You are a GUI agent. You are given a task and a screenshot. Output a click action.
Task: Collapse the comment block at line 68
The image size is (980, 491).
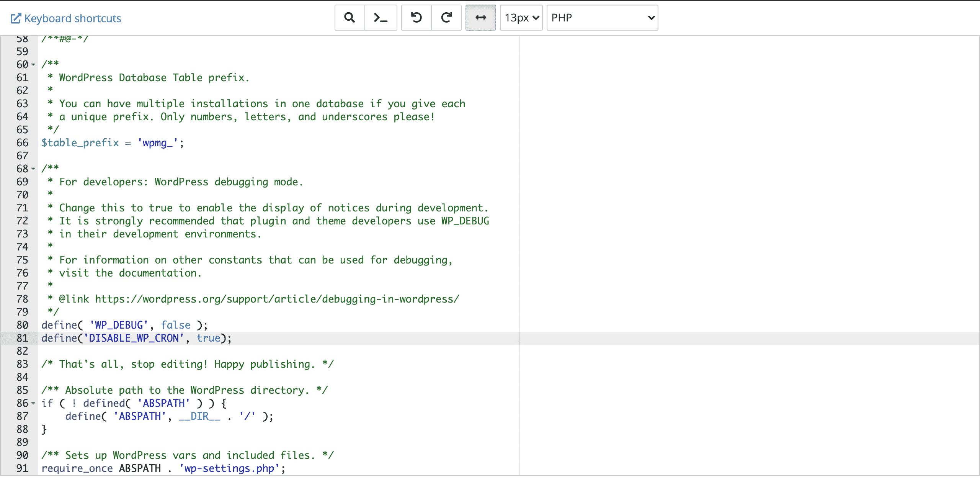coord(33,169)
